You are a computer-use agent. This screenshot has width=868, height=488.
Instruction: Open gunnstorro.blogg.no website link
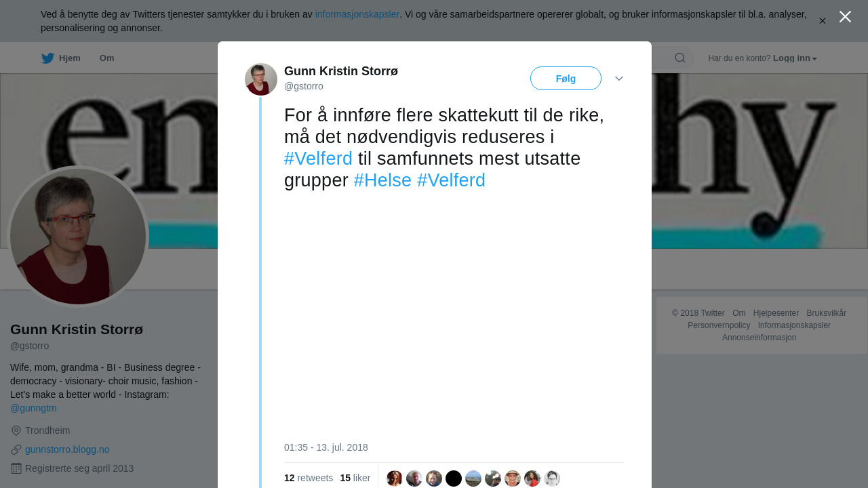click(67, 449)
